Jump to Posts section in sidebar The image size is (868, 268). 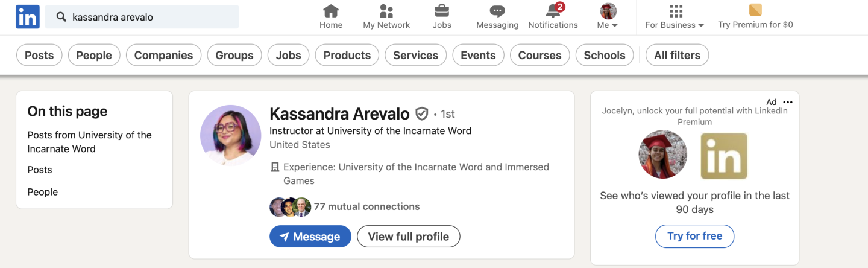pos(40,170)
